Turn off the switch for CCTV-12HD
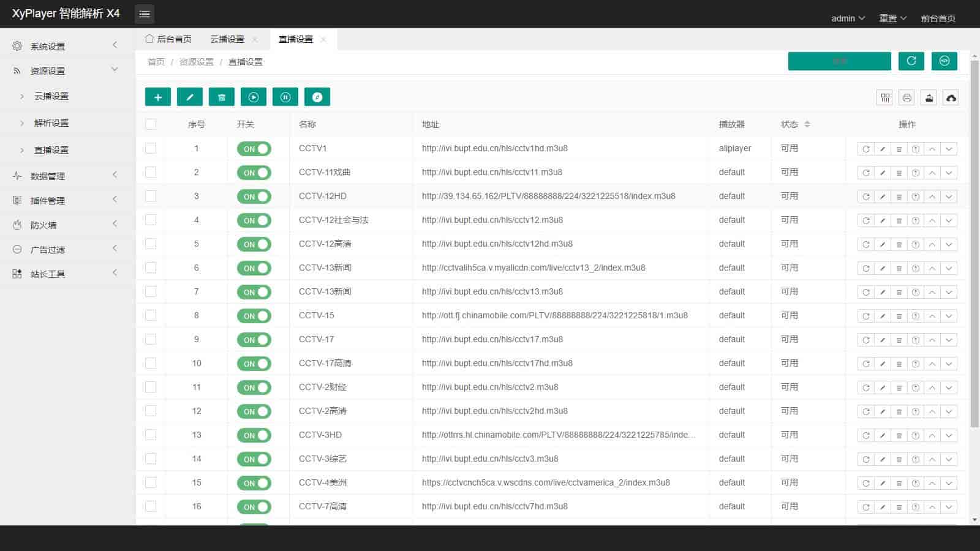Image resolution: width=980 pixels, height=551 pixels. 254,197
